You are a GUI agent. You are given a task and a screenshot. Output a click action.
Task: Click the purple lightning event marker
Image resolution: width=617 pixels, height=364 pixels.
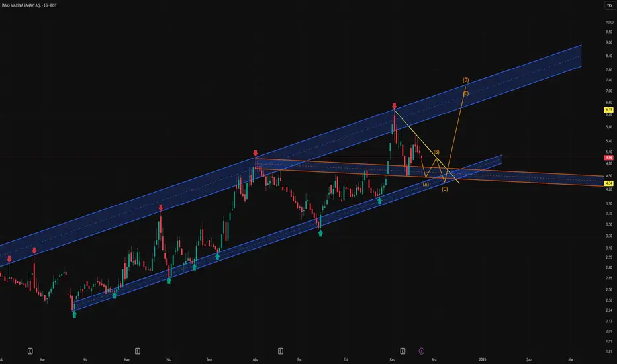pos(422,351)
